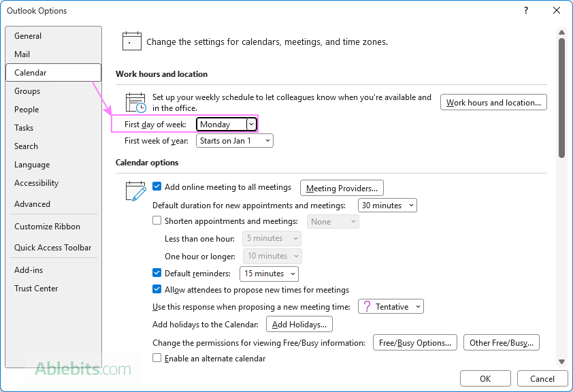Click the First day of week label
Screen dimensions: 573x392
coord(155,125)
